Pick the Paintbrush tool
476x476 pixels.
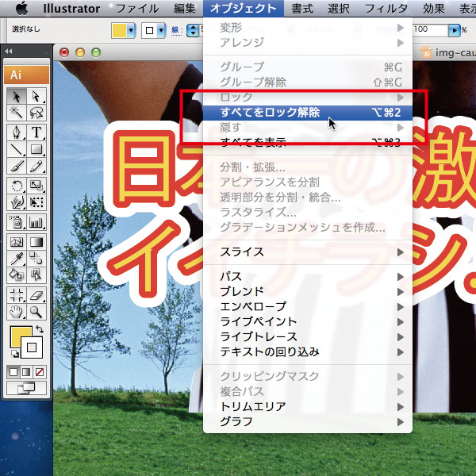click(17, 166)
